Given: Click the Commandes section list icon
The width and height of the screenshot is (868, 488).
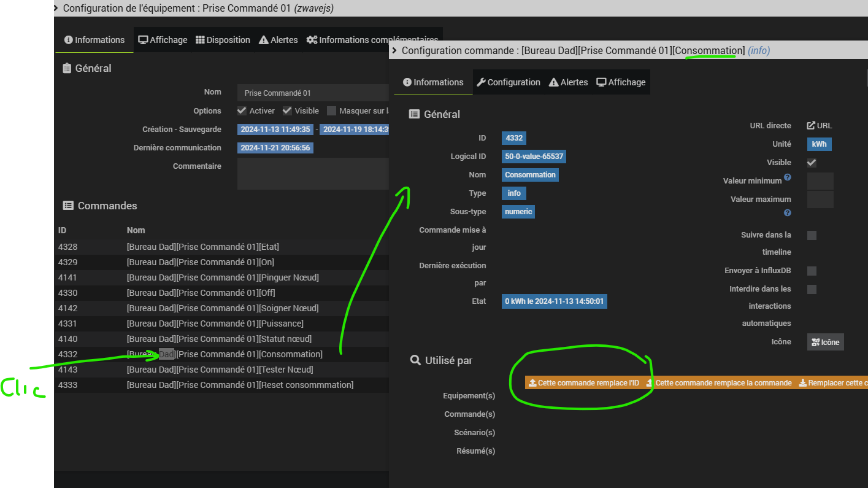Looking at the screenshot, I should 68,206.
